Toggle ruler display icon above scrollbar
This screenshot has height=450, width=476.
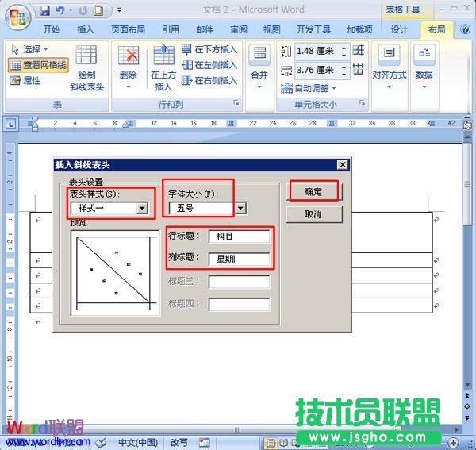(x=467, y=125)
